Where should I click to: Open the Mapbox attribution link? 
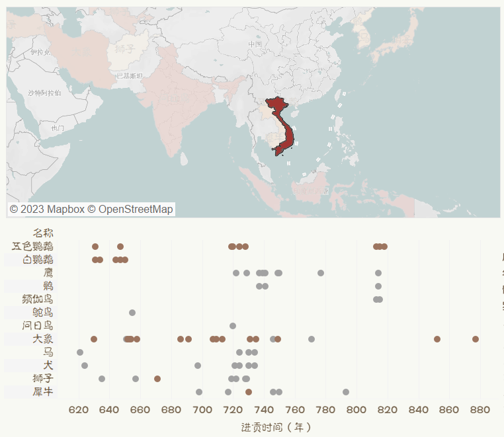point(47,210)
